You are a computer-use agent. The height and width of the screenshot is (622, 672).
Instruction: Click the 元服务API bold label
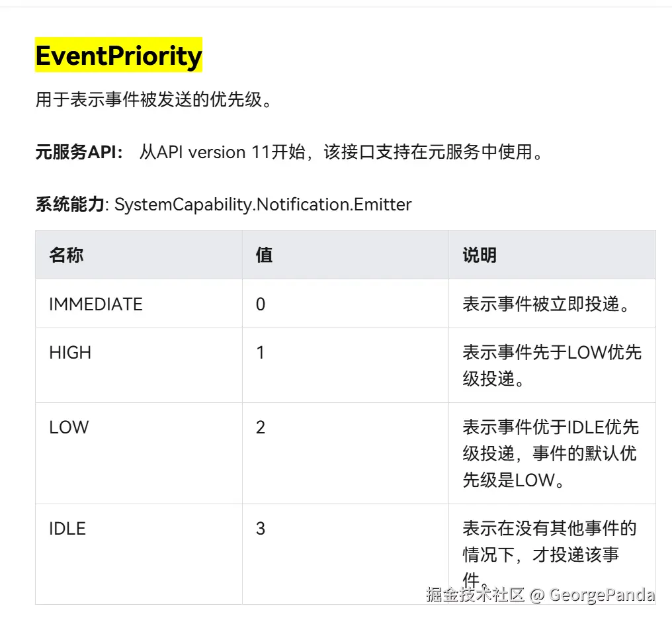pos(79,152)
